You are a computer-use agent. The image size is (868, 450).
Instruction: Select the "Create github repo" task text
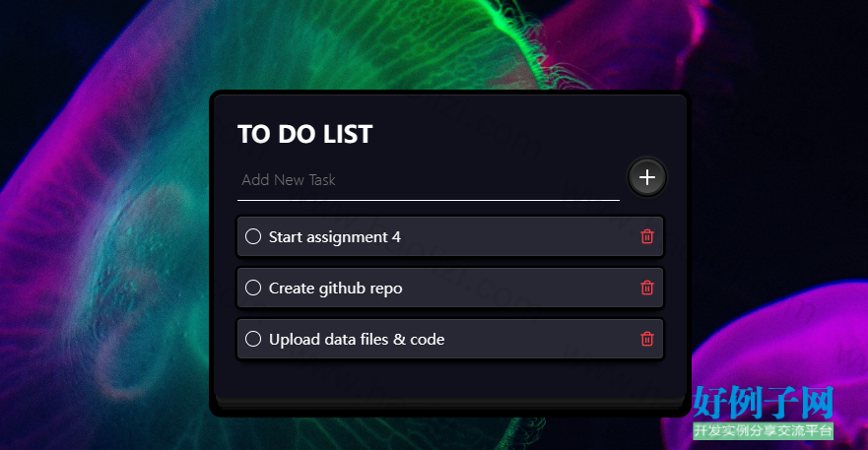pyautogui.click(x=335, y=289)
